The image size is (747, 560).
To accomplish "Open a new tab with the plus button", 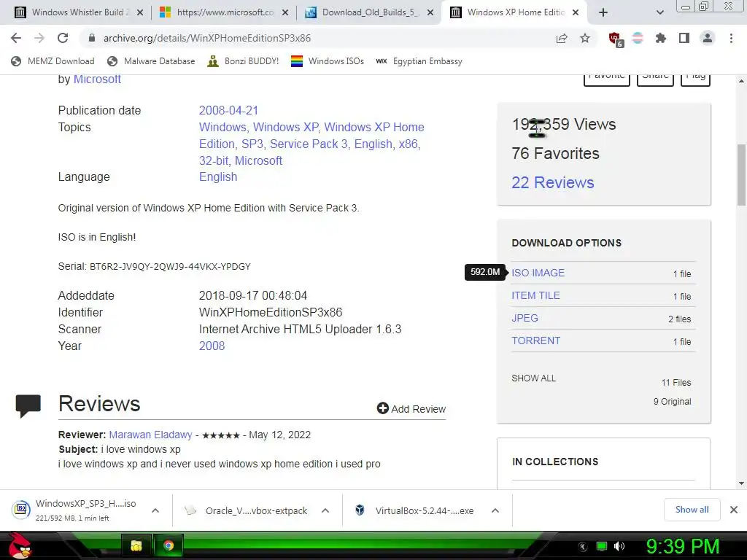I will click(603, 13).
